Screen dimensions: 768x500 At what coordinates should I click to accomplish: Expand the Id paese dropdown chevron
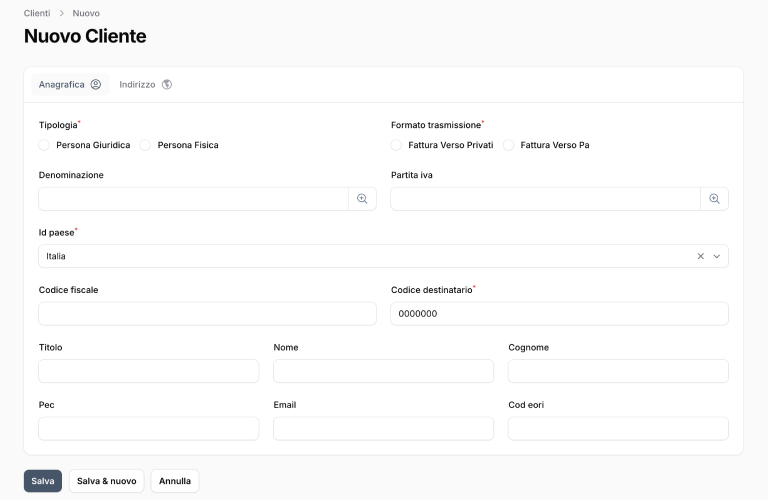[717, 256]
